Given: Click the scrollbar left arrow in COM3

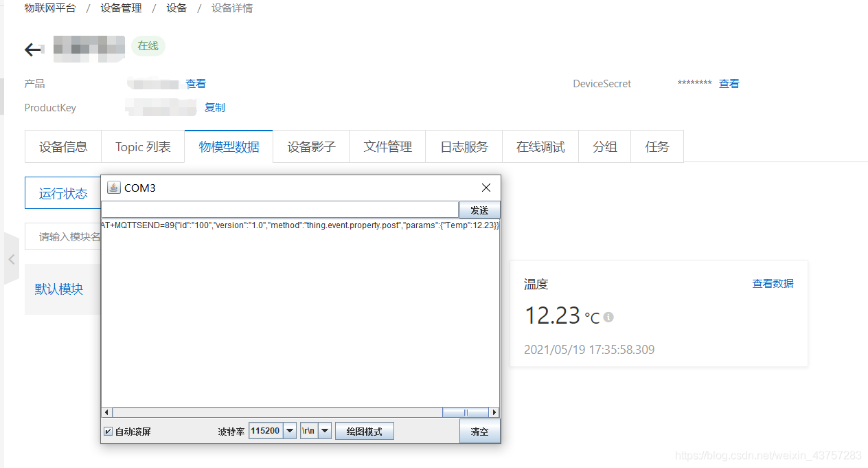Looking at the screenshot, I should coord(106,412).
